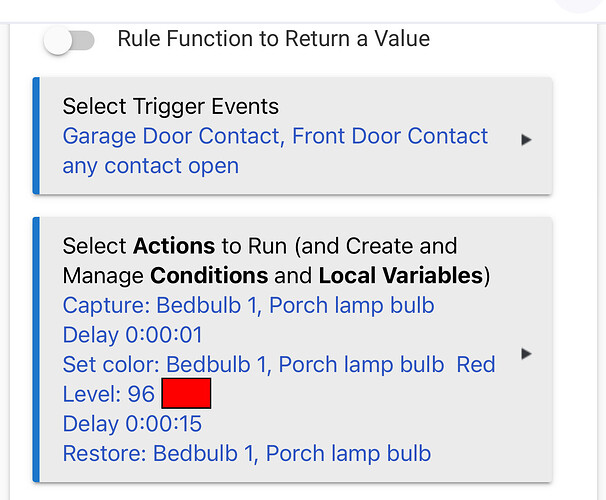
Task: Click the word "Red" in Set color line
Action: 476,364
